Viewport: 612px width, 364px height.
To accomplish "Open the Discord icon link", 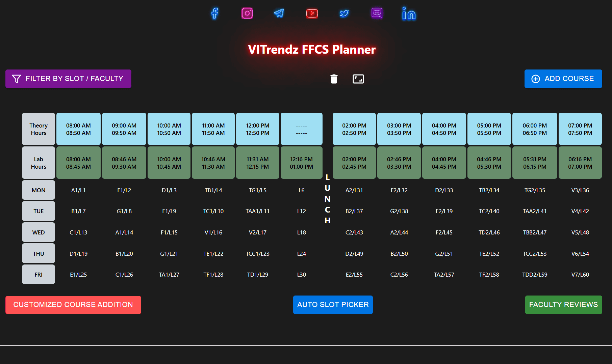I will click(x=377, y=13).
